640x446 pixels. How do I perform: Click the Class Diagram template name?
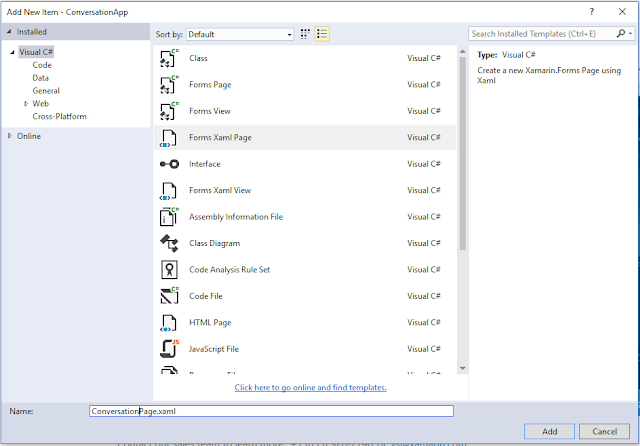(214, 243)
